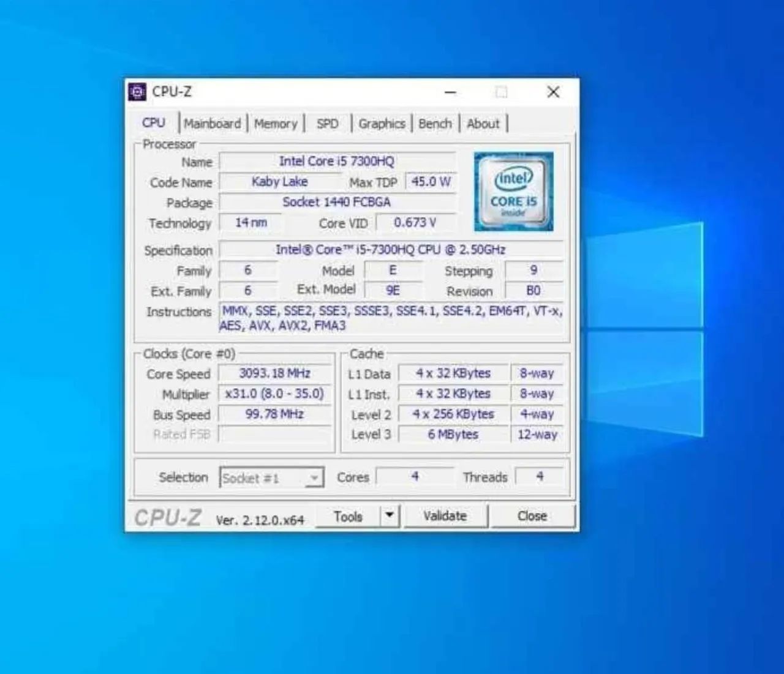
Task: Click the Core Speed value '3093.18 MHz'
Action: 275,373
